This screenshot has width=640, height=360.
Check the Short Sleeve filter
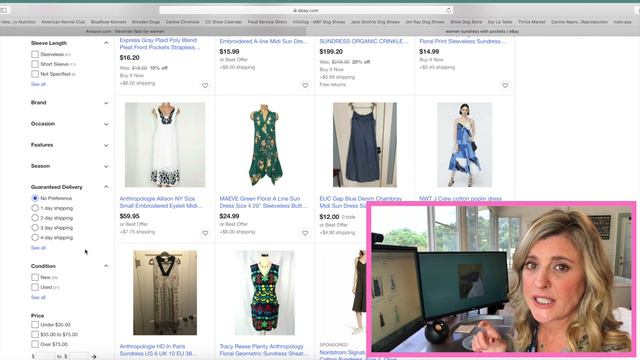coord(35,64)
